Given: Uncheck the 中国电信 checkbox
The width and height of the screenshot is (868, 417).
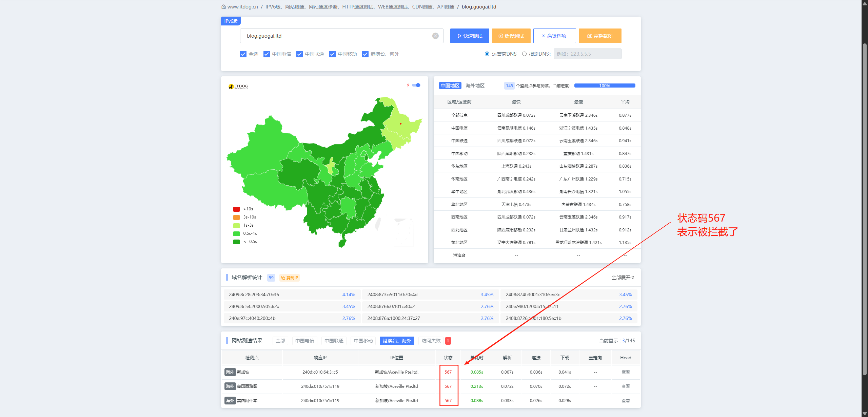Looking at the screenshot, I should pos(267,54).
